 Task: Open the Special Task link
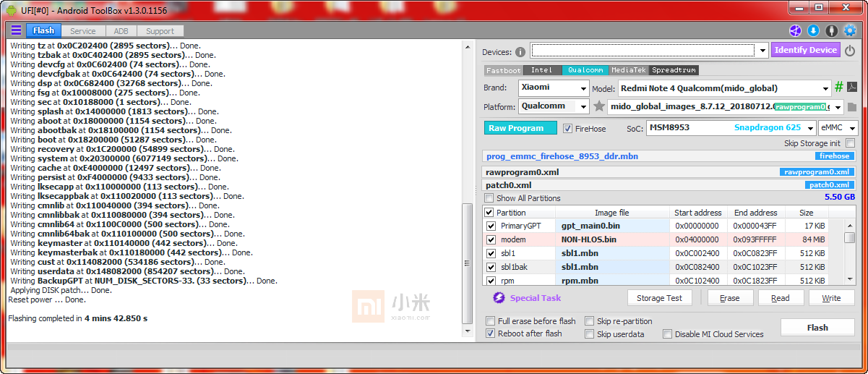(535, 298)
